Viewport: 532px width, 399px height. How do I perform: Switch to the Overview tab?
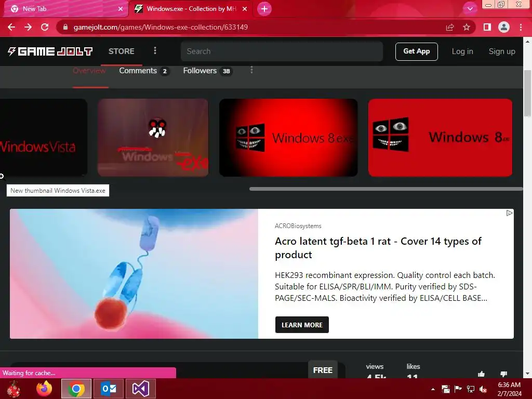click(x=89, y=71)
